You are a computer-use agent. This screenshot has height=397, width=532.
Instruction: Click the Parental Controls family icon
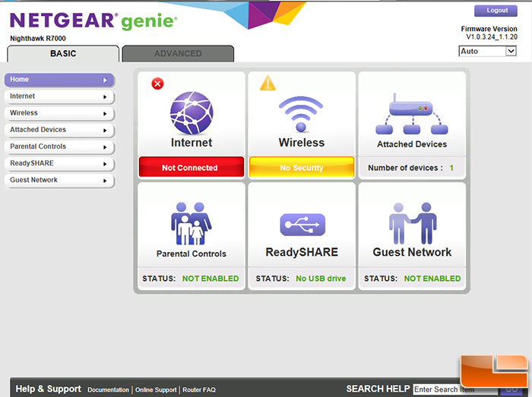tap(192, 224)
